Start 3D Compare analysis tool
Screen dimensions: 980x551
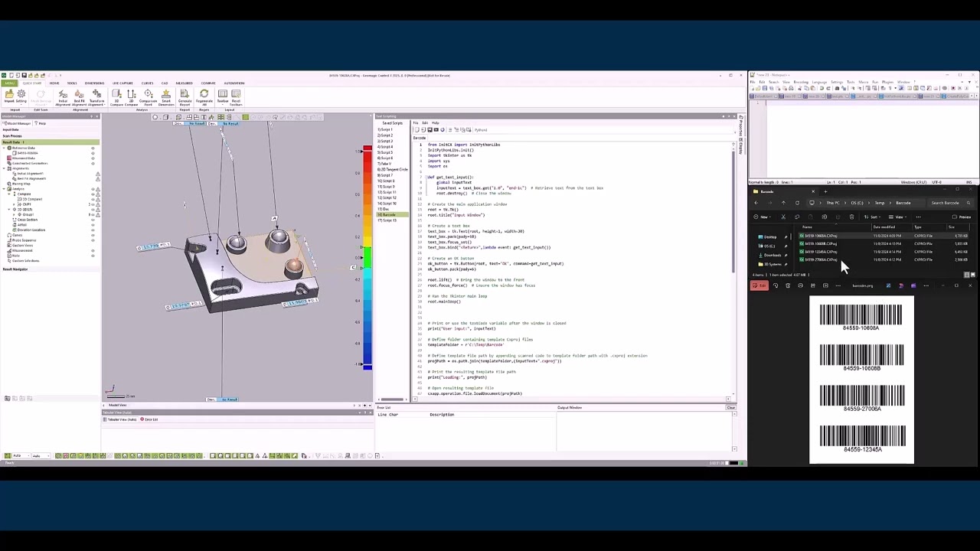[x=117, y=98]
